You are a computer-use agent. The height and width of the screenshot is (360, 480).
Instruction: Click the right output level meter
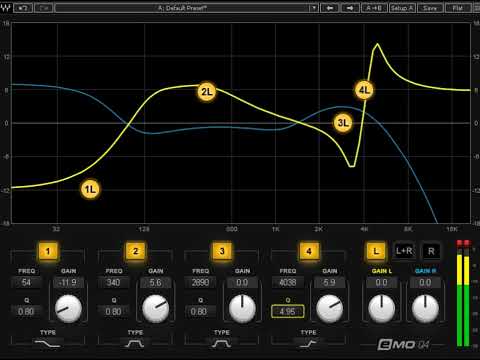click(466, 298)
